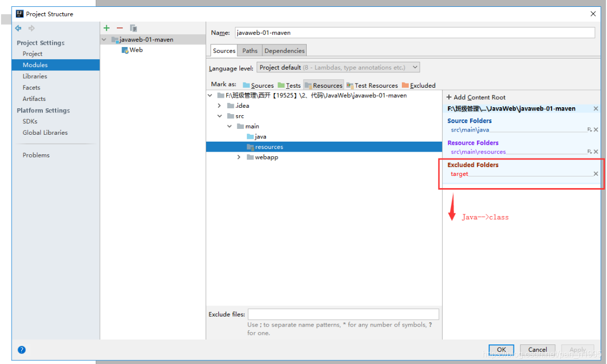Add a new module with plus icon
The height and width of the screenshot is (364, 607).
click(x=106, y=28)
